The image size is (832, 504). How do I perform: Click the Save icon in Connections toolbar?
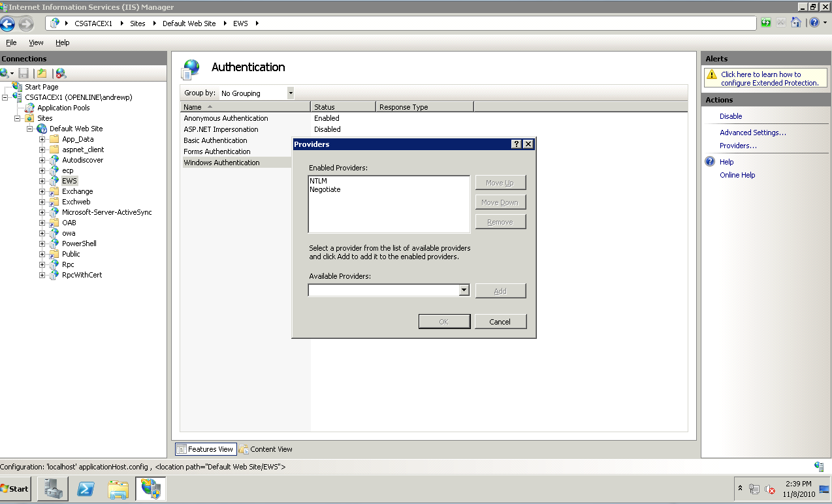pos(24,73)
